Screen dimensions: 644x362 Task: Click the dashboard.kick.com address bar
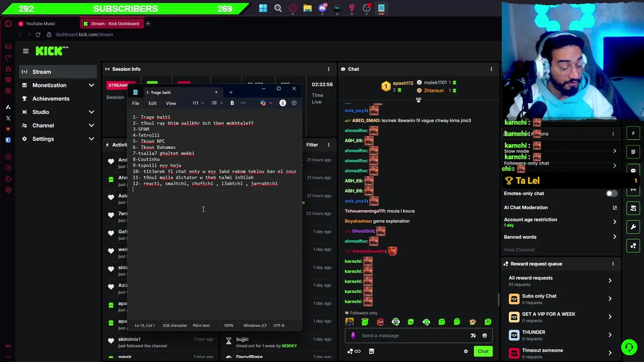(x=84, y=35)
